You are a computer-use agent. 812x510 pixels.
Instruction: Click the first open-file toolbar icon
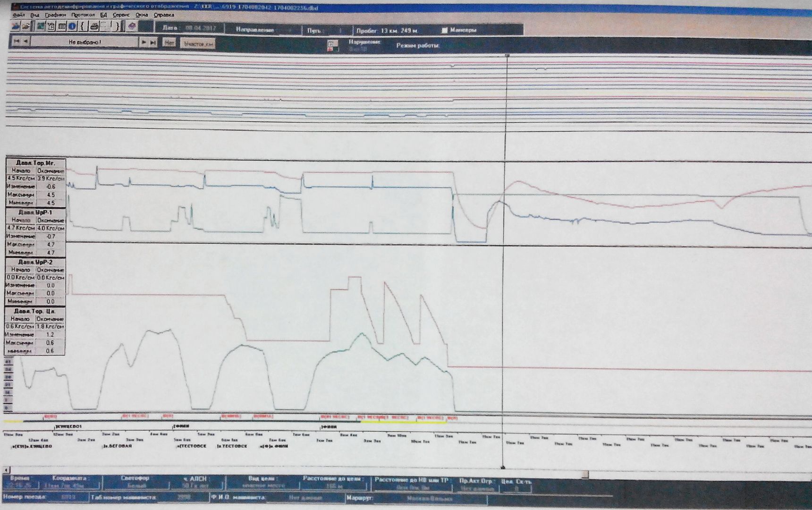pyautogui.click(x=17, y=25)
